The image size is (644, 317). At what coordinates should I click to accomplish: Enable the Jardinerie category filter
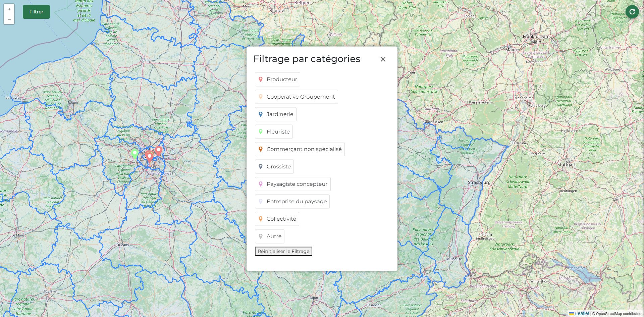pos(275,114)
